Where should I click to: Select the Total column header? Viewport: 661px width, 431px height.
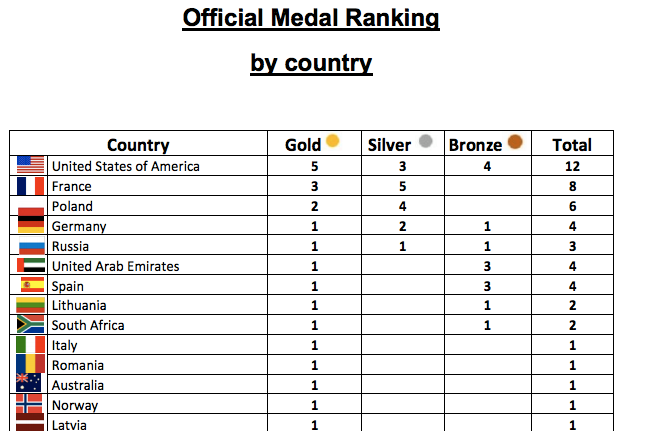coord(572,145)
